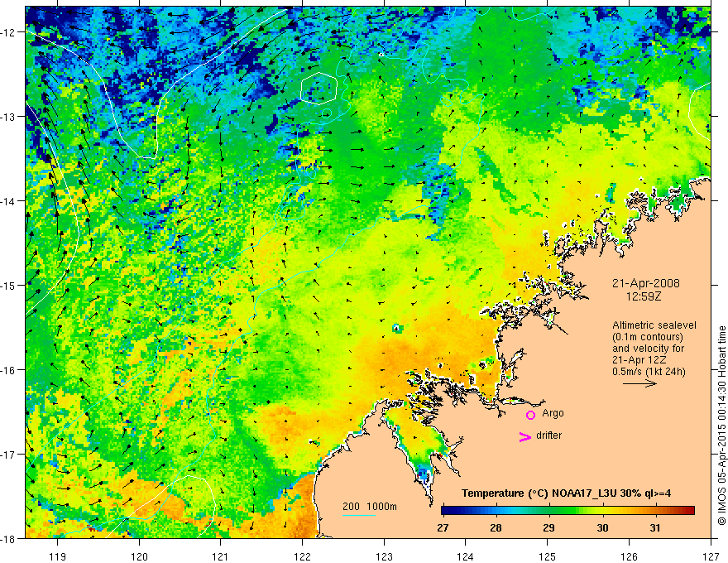The height and width of the screenshot is (563, 728).
Task: Click the temperature color bar at 27
Action: 443,511
